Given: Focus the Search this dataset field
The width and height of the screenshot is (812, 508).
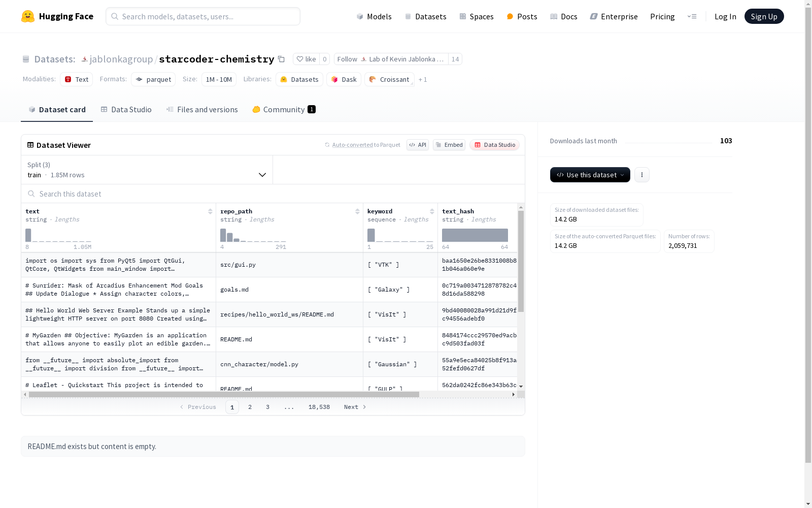Looking at the screenshot, I should pyautogui.click(x=273, y=194).
